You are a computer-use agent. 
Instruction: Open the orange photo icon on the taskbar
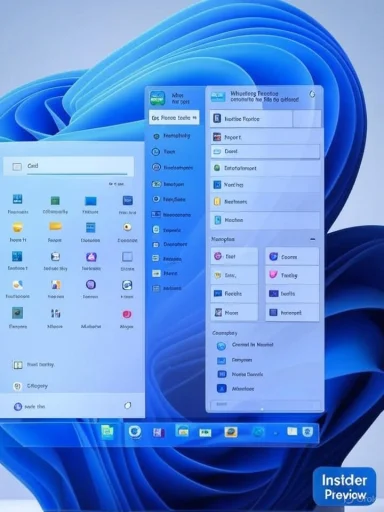pos(231,432)
